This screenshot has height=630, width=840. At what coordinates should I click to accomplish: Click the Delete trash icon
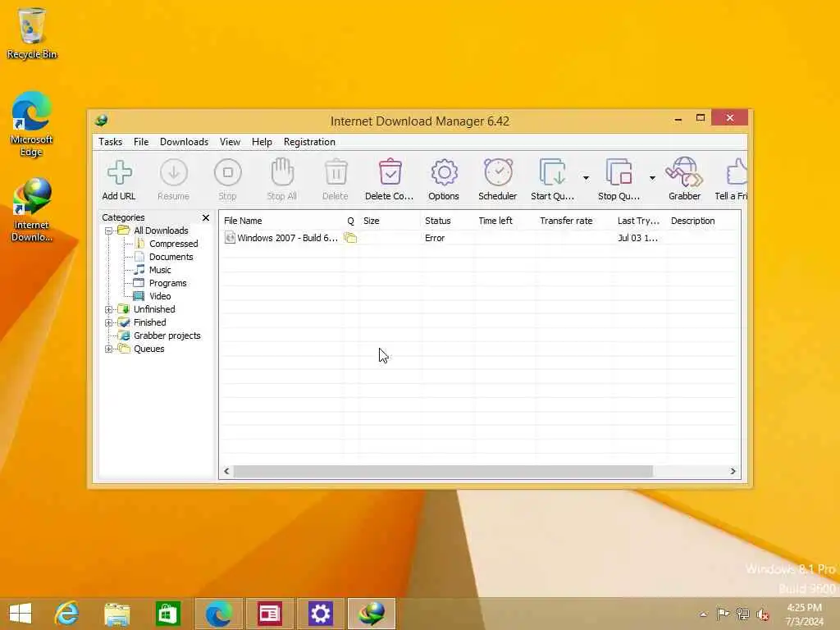336,172
